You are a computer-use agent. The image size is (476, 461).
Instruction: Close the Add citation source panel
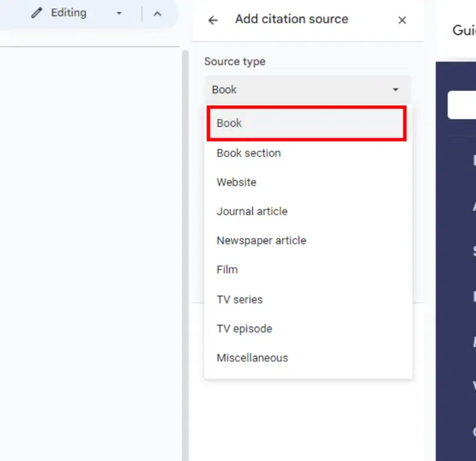402,20
